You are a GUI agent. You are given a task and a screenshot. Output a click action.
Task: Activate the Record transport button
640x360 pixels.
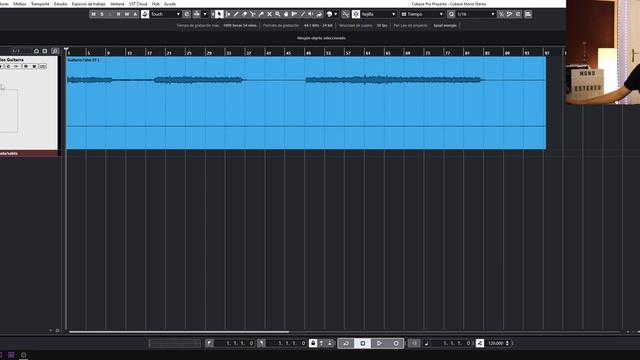tap(396, 343)
